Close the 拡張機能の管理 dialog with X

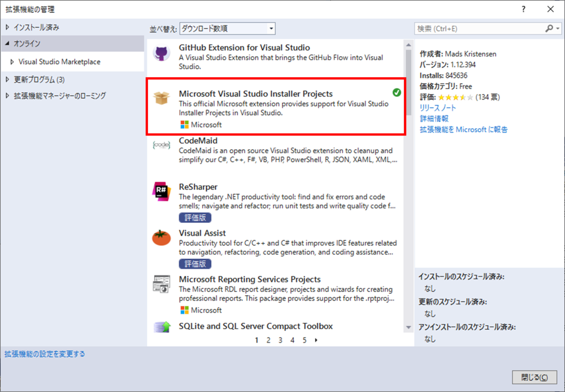tap(550, 9)
